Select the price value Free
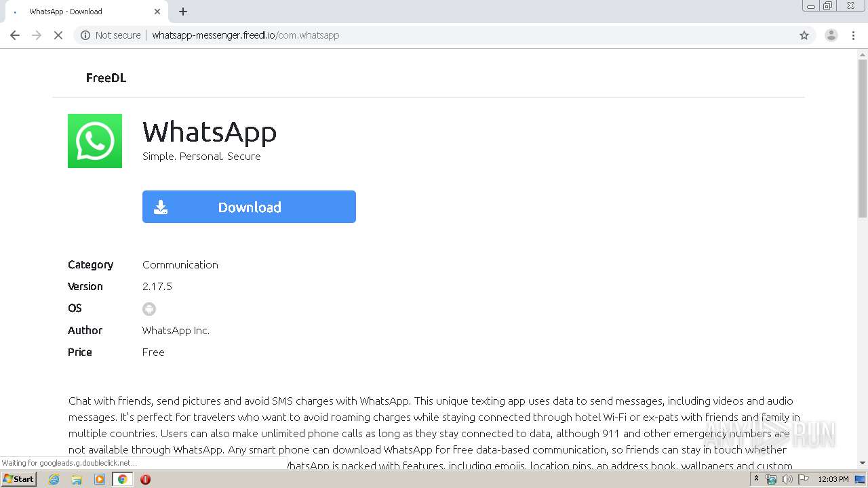The width and height of the screenshot is (868, 488). point(153,352)
